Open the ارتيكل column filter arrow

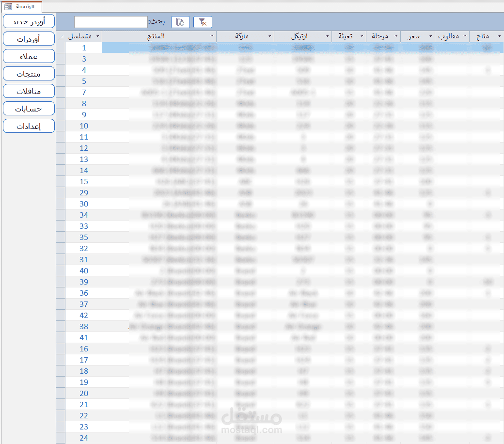coord(327,36)
